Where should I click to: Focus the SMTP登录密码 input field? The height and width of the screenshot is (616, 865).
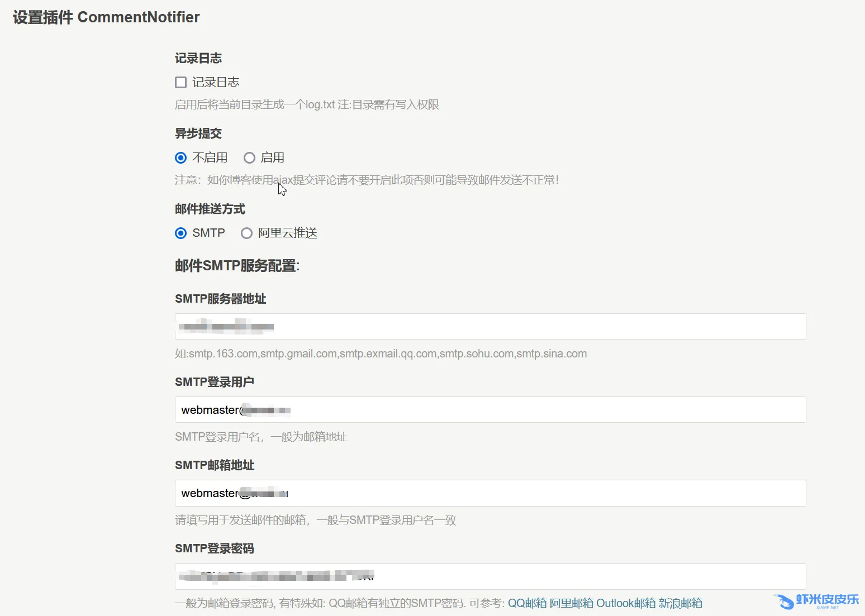click(x=489, y=576)
